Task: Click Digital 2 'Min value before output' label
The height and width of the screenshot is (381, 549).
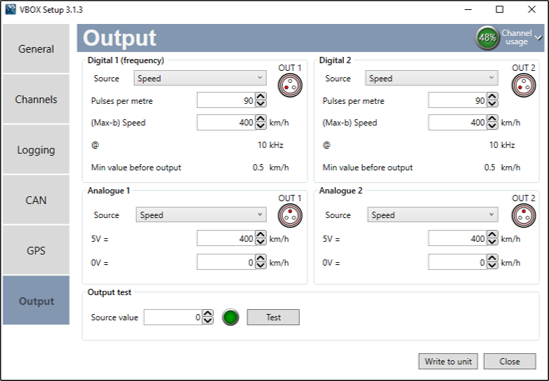Action: pos(367,167)
